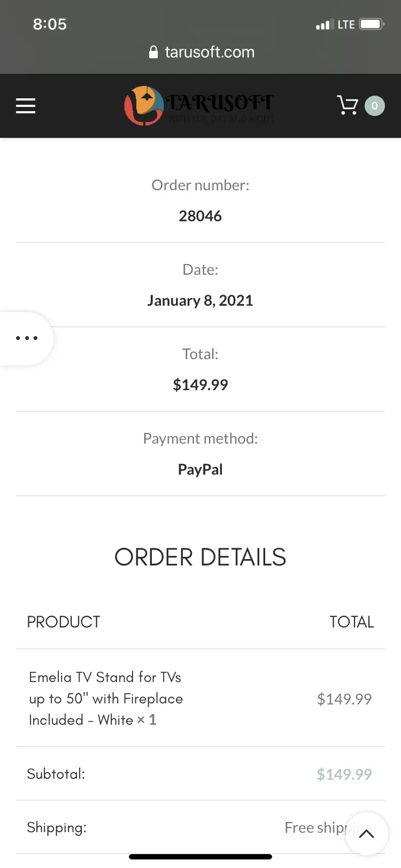Tap the order number 28046
The height and width of the screenshot is (868, 401).
pos(200,216)
